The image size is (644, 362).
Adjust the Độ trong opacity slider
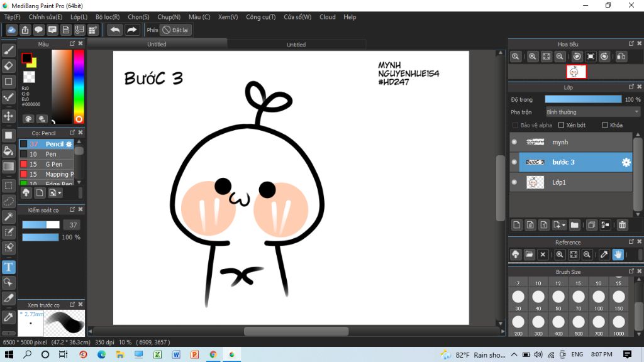tap(583, 99)
